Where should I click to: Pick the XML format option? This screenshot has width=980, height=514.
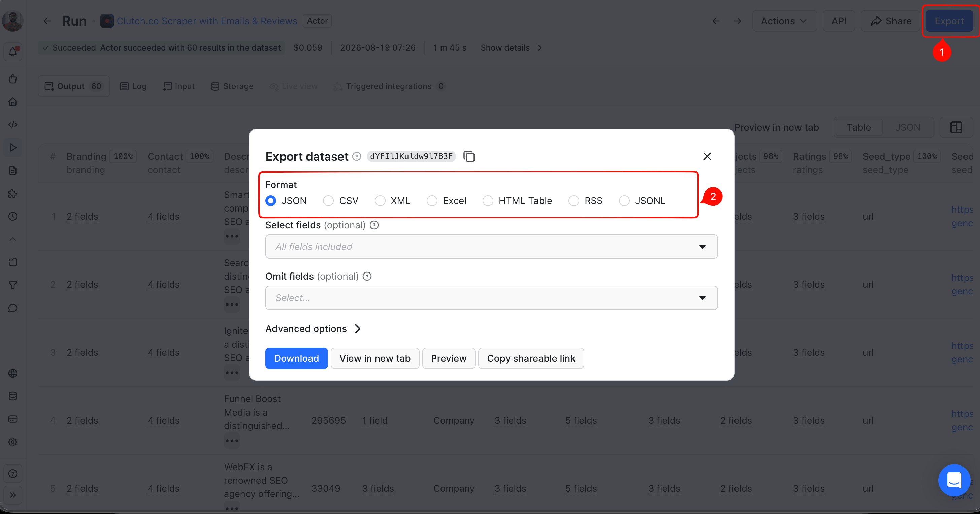point(380,200)
